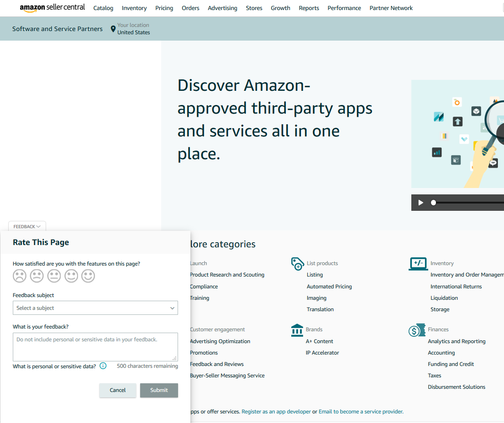
Task: Open the Inventory menu in top navigation
Action: coord(134,8)
